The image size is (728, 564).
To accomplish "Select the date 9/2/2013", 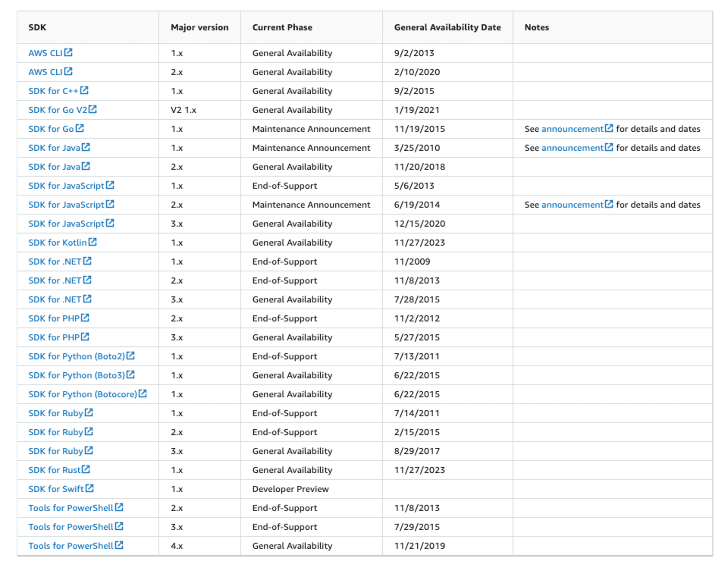I will click(x=414, y=53).
